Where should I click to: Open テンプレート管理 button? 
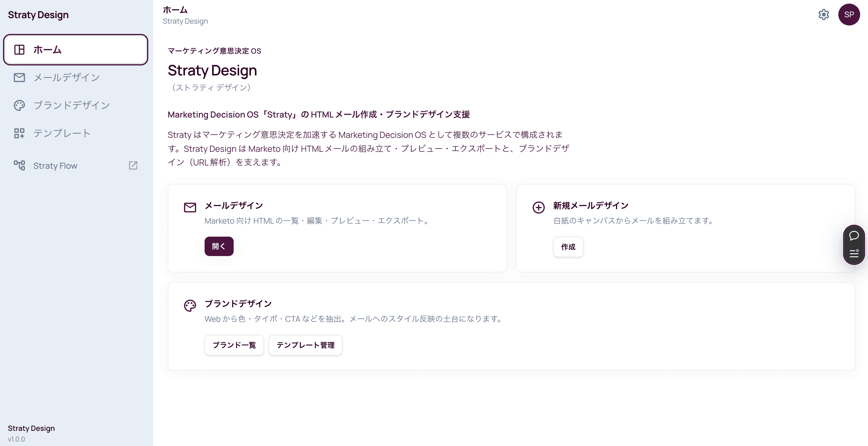[x=305, y=345]
